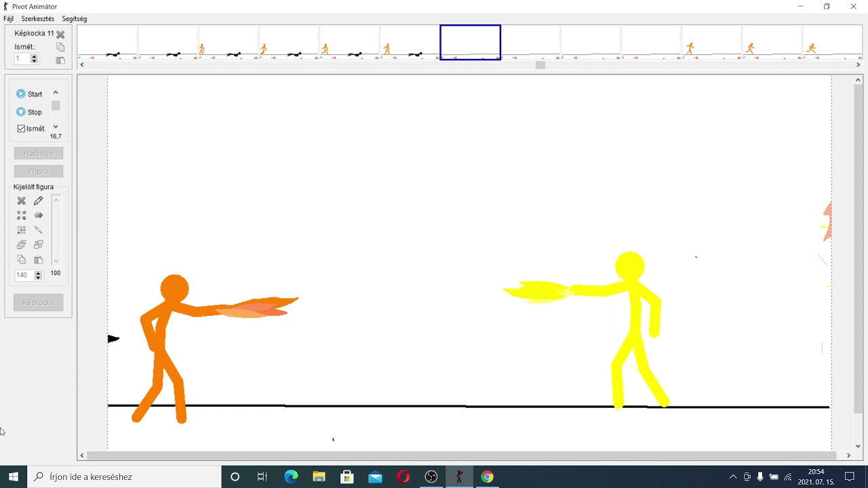
Task: Increase the figure scale stepper
Action: coord(38,273)
